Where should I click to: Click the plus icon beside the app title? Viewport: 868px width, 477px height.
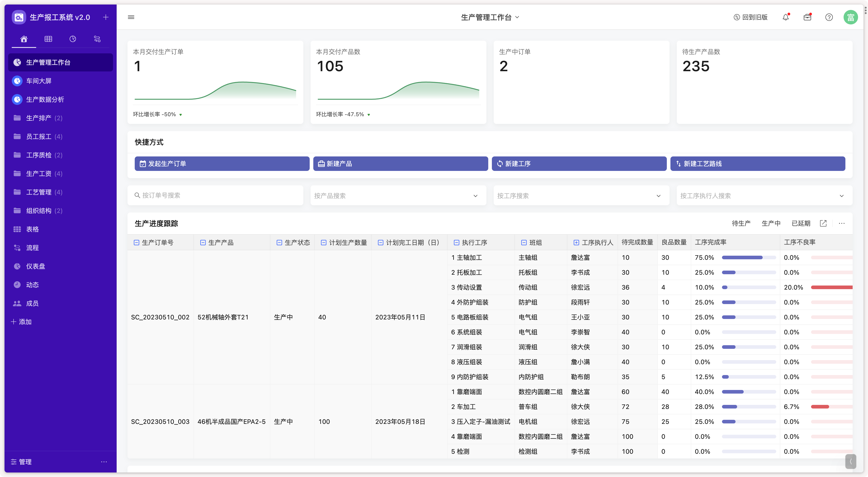coord(106,17)
